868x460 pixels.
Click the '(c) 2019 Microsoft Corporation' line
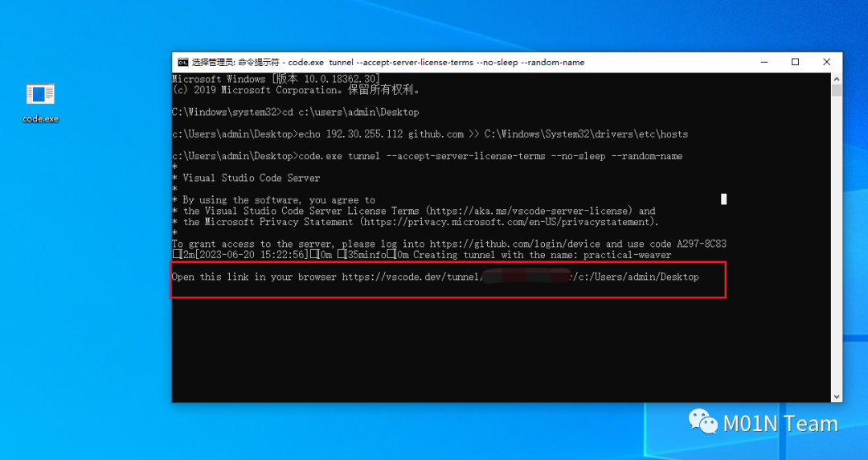click(296, 90)
